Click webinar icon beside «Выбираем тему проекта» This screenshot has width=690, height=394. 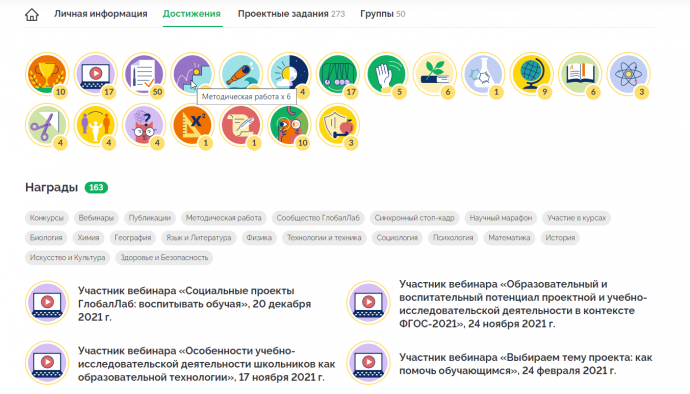click(368, 363)
